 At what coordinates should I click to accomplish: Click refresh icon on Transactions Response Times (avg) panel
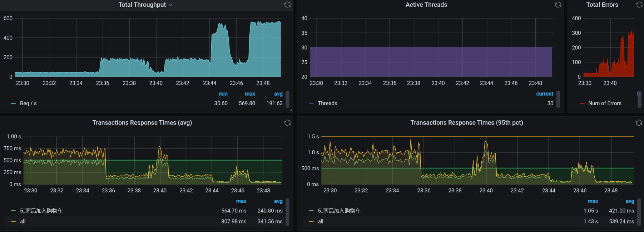tap(287, 123)
